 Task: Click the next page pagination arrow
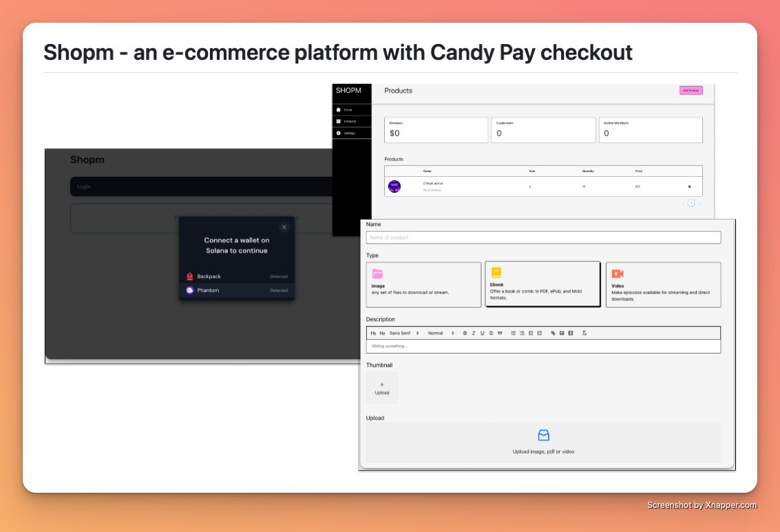[699, 203]
